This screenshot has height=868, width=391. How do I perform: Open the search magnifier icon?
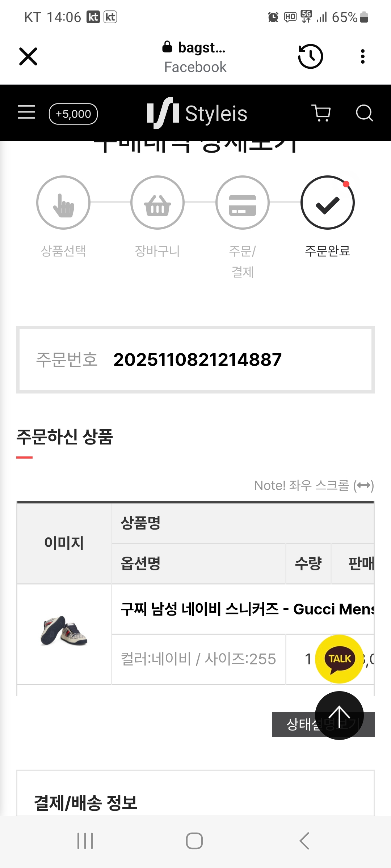click(x=364, y=113)
